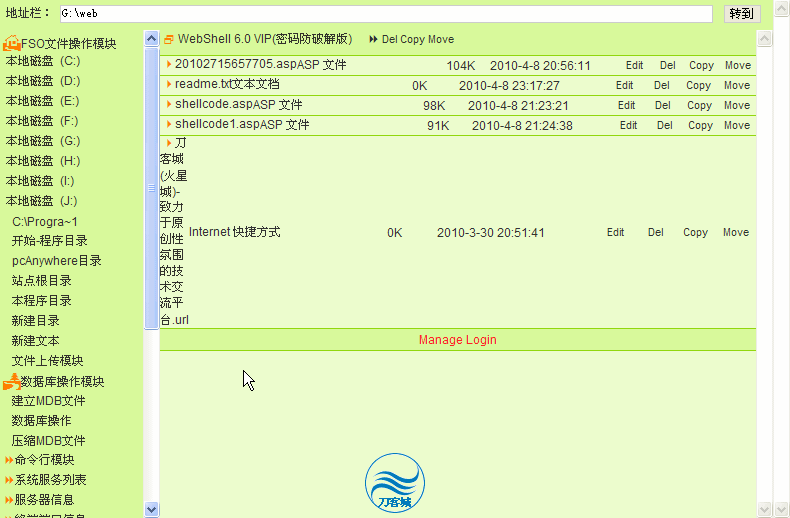This screenshot has height=518, width=790.
Task: Click the address bar input field
Action: [x=386, y=14]
